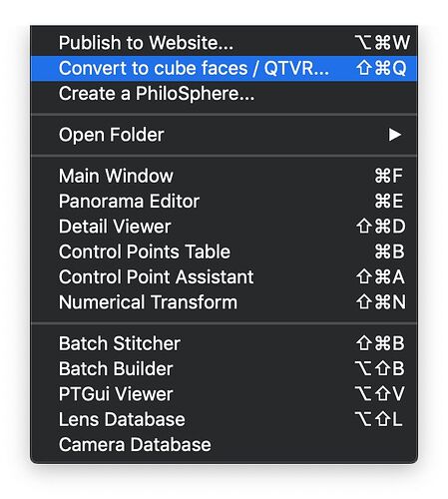This screenshot has height=499, width=448.
Task: Launch the Control Point Assistant
Action: pyautogui.click(x=224, y=277)
